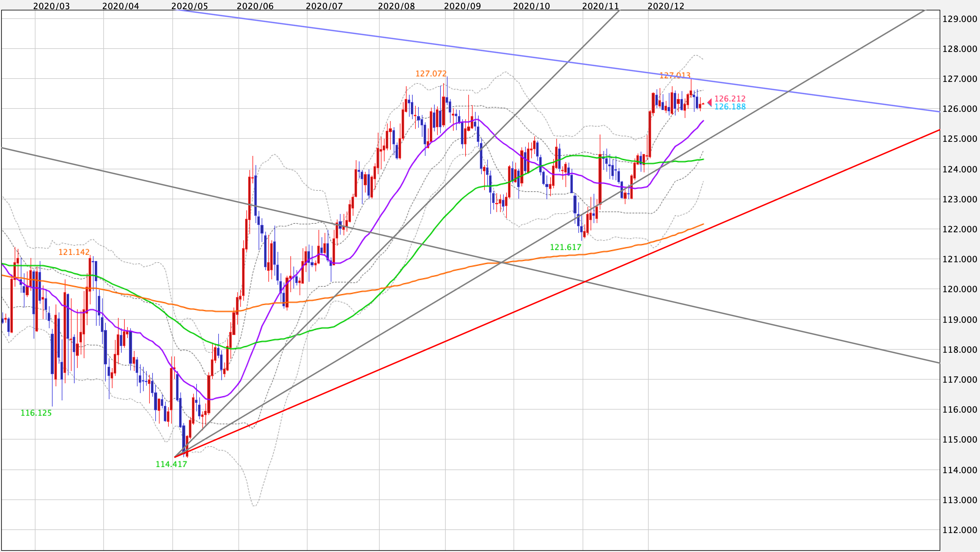Click the 124.000 price axis label
Screen dimensions: 980x552
point(960,169)
